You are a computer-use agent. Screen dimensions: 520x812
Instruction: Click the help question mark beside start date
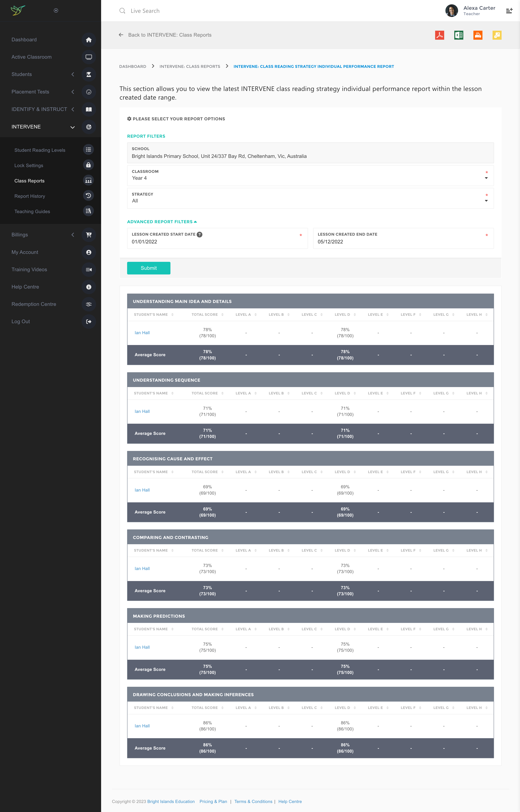click(200, 234)
